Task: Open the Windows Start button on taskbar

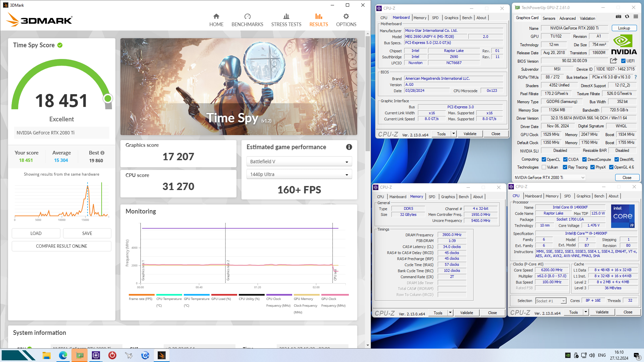Action: (x=18, y=355)
